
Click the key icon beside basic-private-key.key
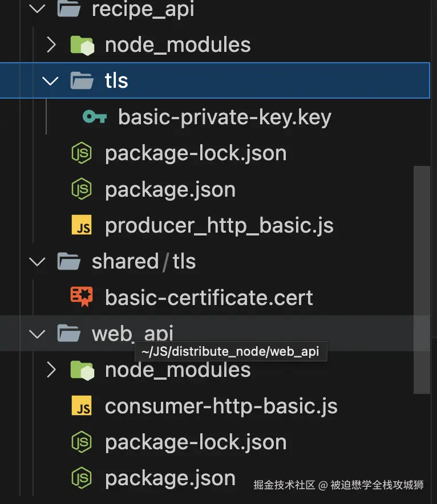point(94,117)
